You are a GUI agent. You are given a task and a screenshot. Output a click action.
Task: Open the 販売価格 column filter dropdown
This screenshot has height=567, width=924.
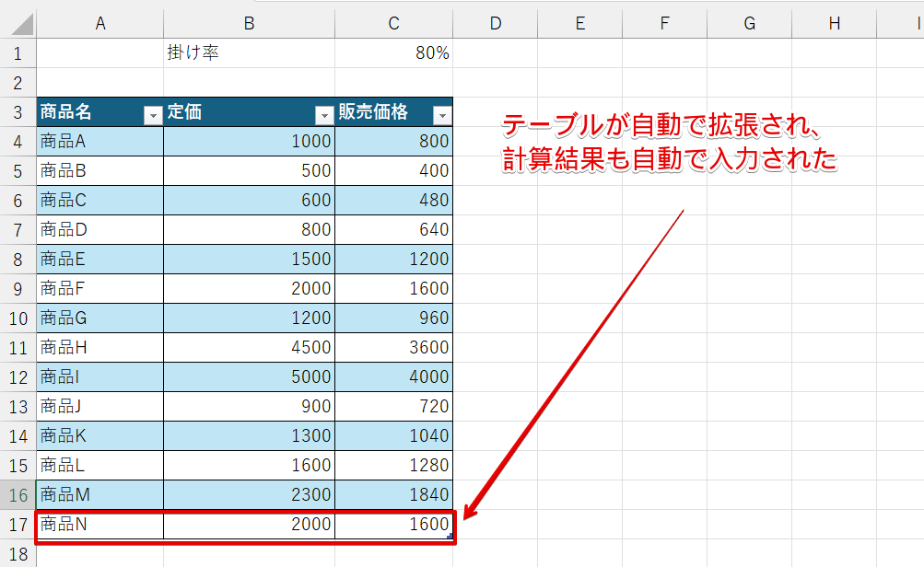442,115
